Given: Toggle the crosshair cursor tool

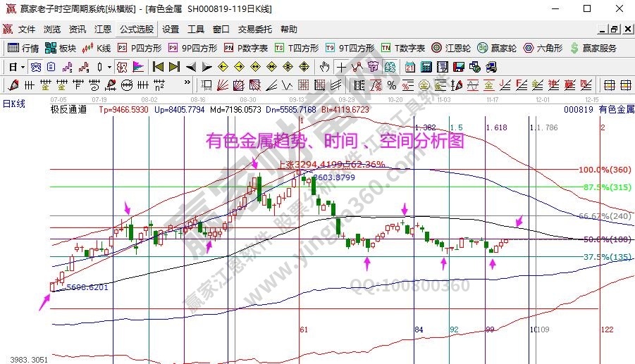Looking at the screenshot, I should tap(341, 67).
